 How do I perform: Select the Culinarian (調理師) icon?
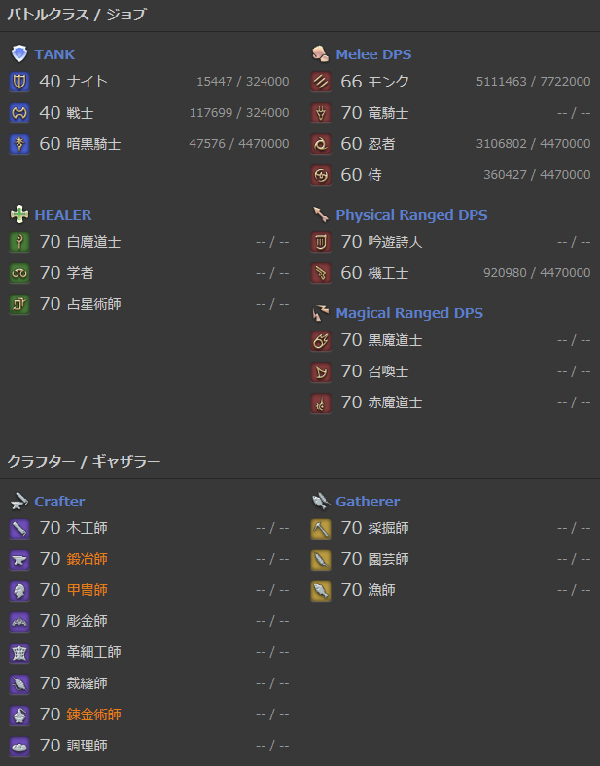[x=20, y=746]
